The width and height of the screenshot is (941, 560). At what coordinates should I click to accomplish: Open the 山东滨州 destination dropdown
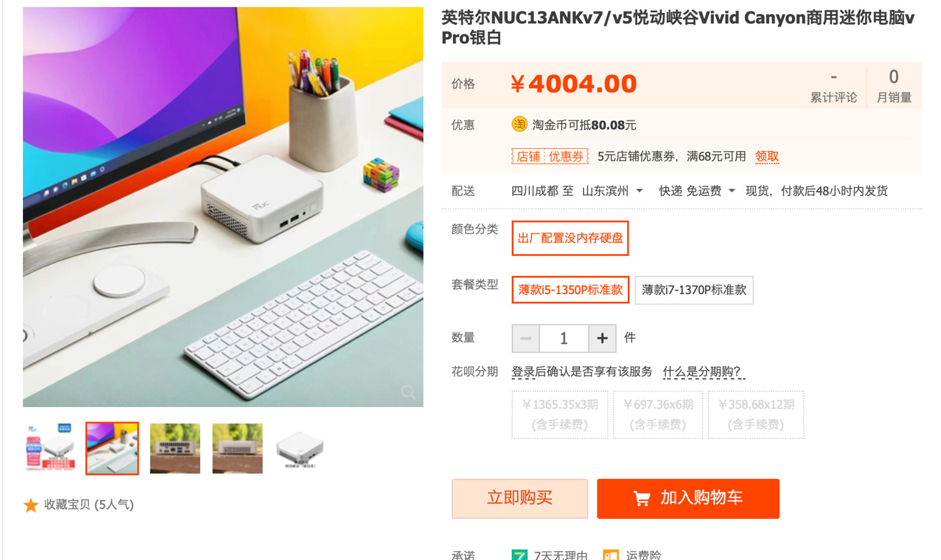coord(612,191)
